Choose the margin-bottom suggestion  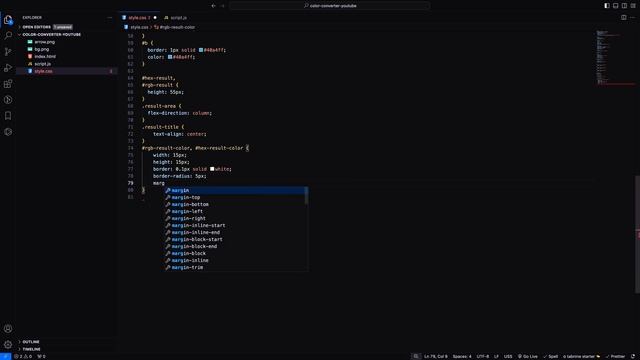pyautogui.click(x=235, y=204)
